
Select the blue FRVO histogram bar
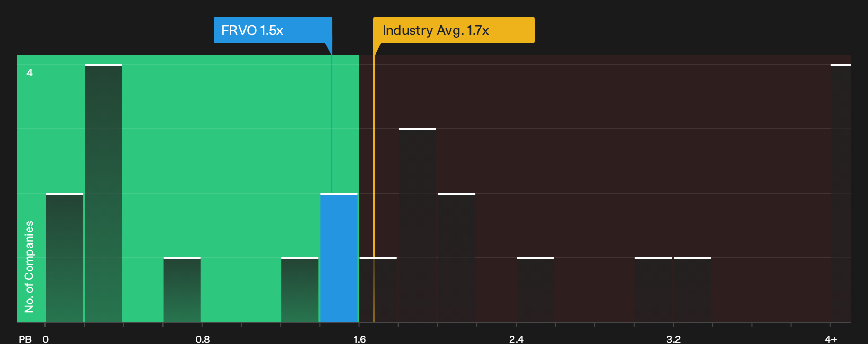(339, 258)
